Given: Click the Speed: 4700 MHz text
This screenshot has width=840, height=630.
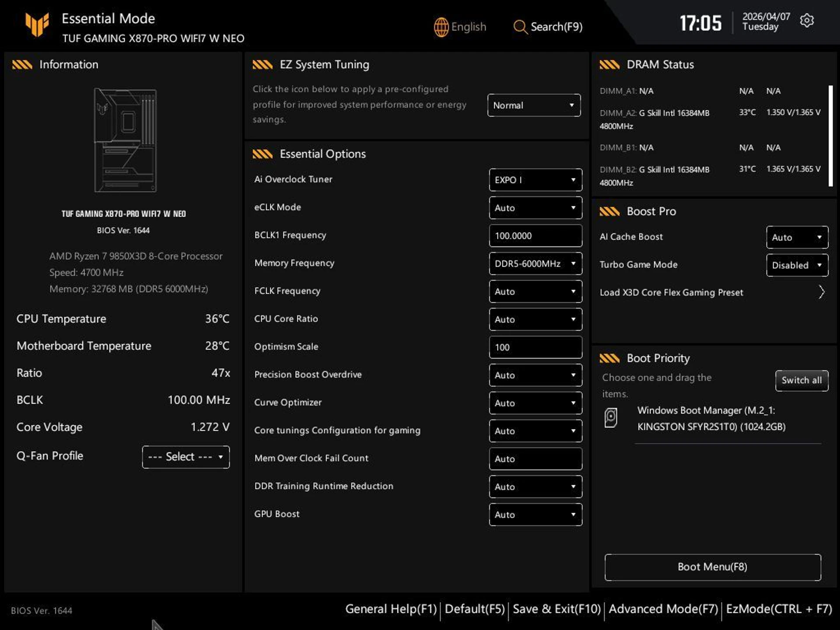Looking at the screenshot, I should tap(86, 273).
